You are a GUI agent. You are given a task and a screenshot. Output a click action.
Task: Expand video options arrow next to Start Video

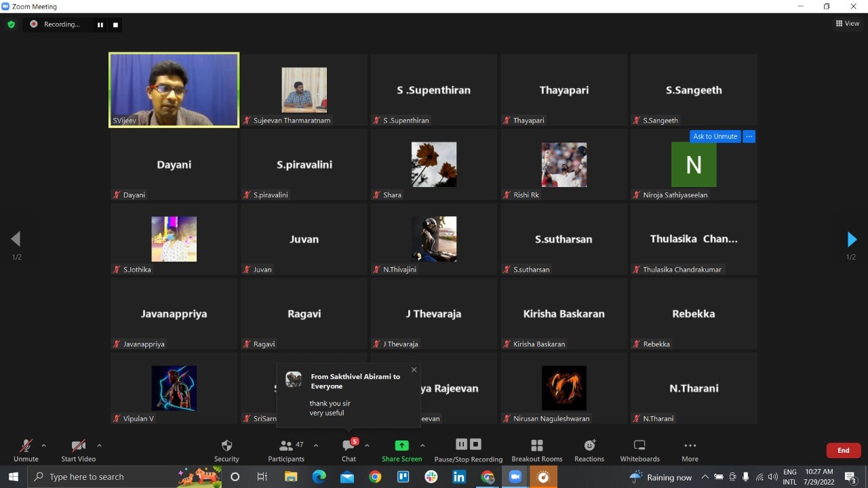click(99, 445)
